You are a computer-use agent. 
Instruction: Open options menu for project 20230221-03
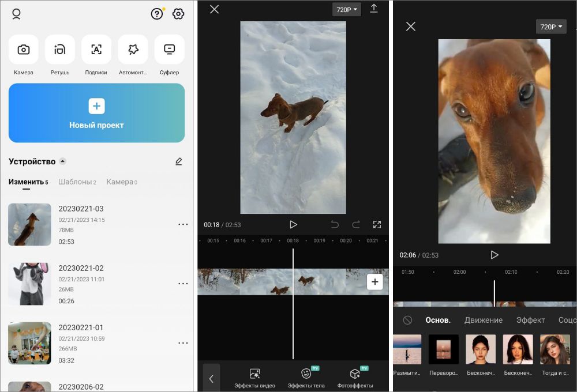pos(183,224)
